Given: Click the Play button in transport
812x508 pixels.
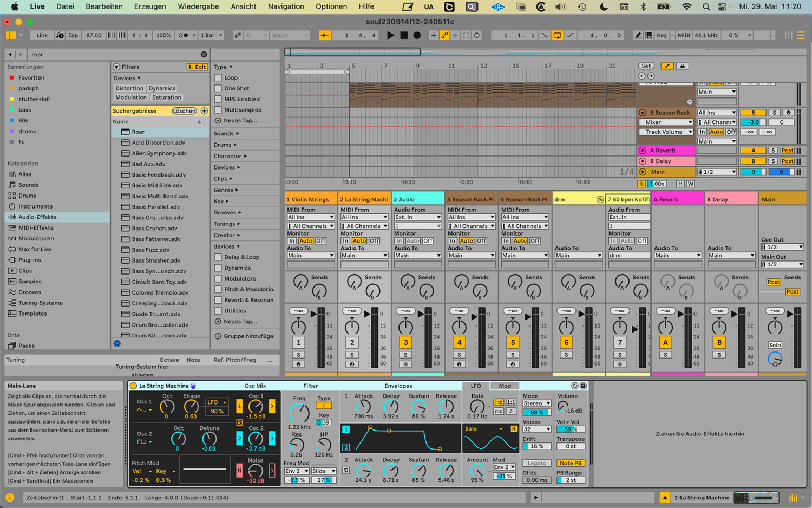Looking at the screenshot, I should pos(390,35).
